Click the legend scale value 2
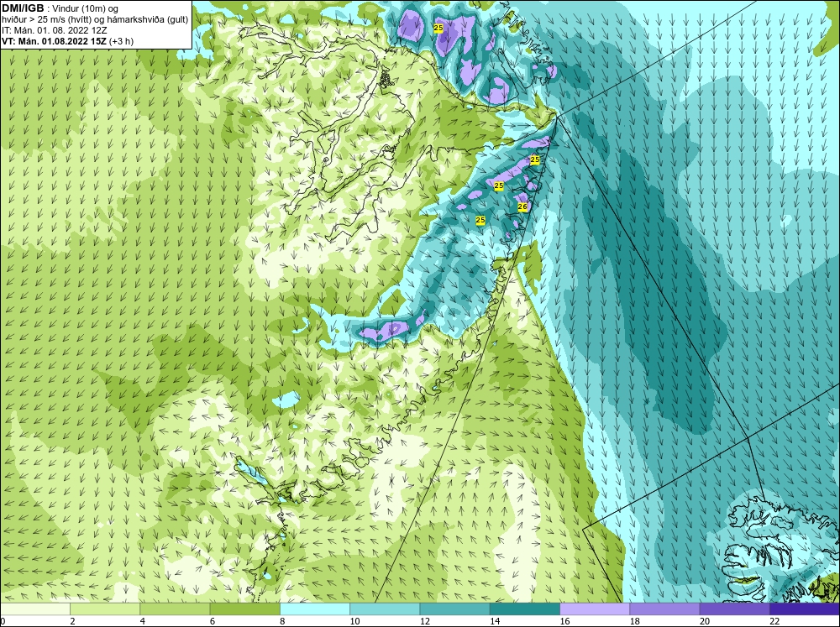Screen dimensions: 840x627 coord(72,621)
